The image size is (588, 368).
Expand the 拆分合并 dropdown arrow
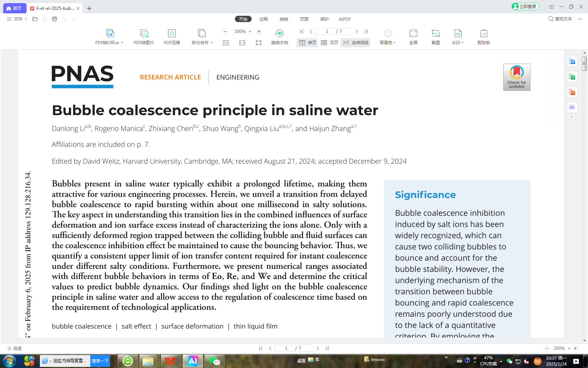212,43
